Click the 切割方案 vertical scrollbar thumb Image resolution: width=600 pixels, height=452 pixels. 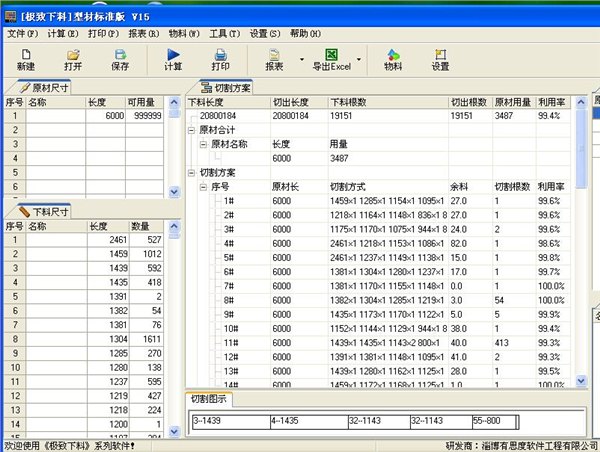coord(581,149)
